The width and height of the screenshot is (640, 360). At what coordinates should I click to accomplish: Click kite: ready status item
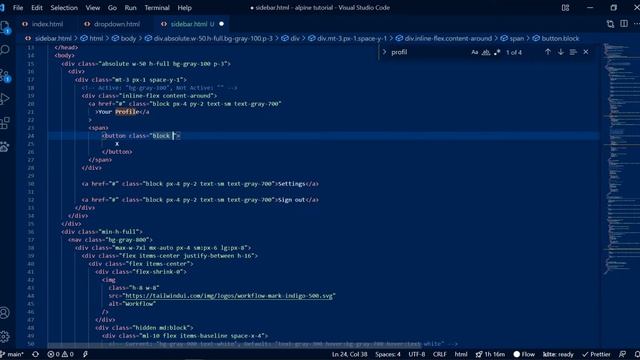point(558,354)
